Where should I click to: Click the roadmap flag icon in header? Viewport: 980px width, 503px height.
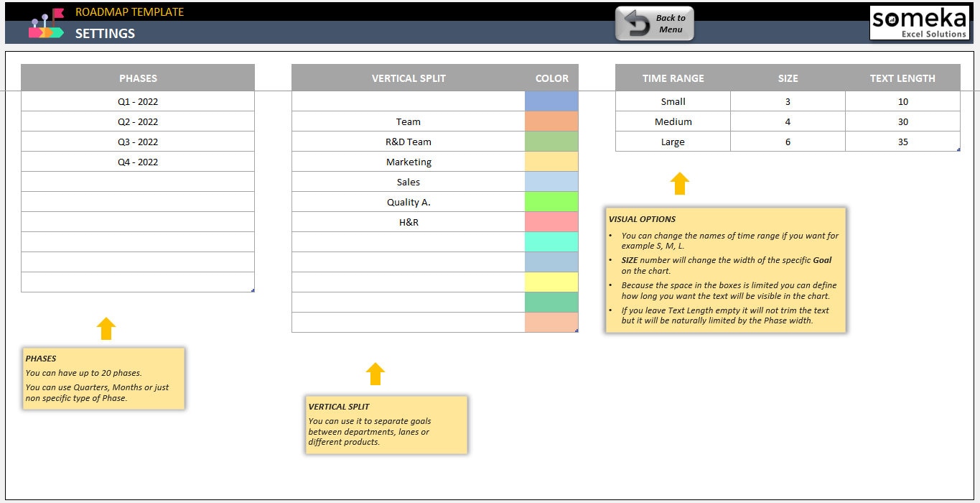46,24
